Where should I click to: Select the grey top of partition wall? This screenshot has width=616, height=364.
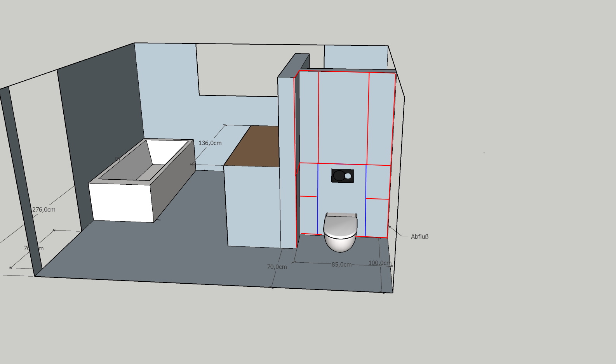pyautogui.click(x=293, y=65)
